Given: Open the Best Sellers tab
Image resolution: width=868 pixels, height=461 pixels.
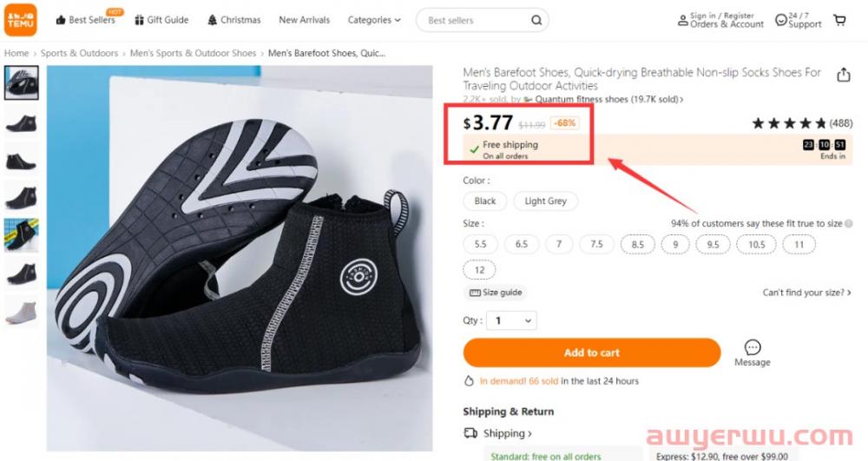Looking at the screenshot, I should tap(86, 20).
